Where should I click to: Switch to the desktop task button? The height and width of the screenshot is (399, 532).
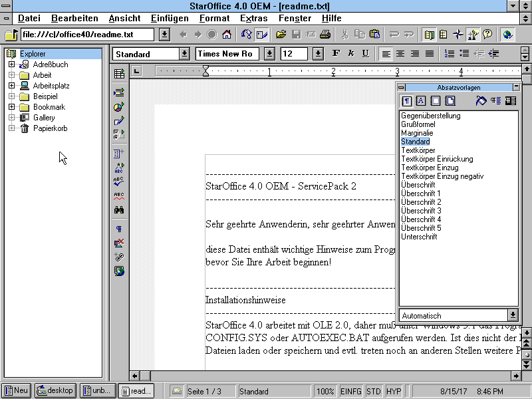[55, 391]
